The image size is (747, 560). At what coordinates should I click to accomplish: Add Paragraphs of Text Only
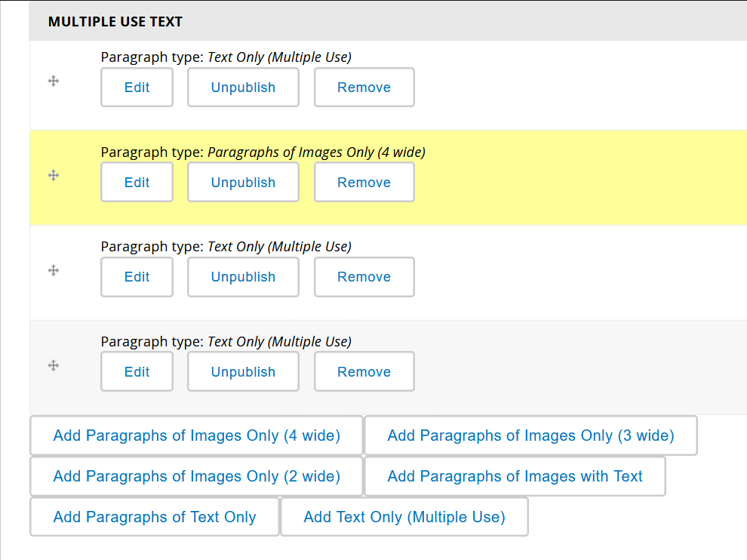(154, 517)
